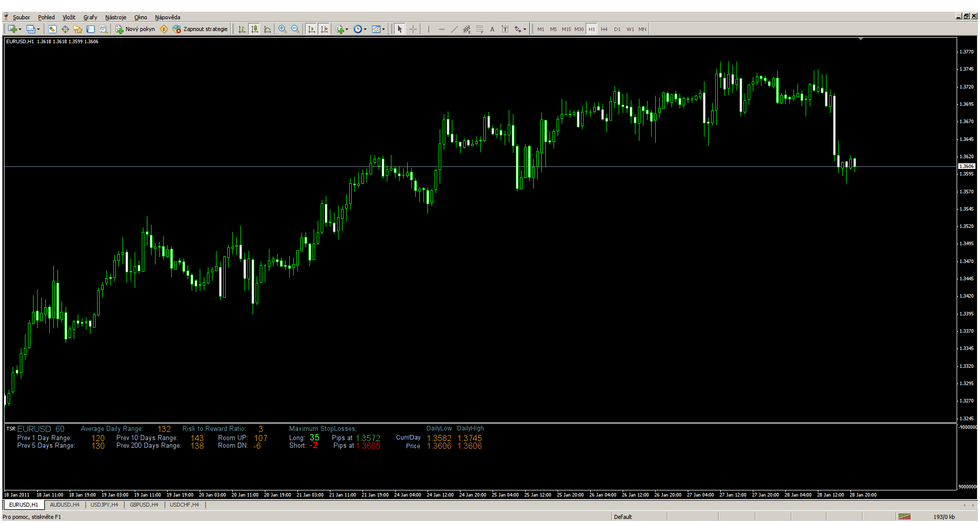
Task: Open the Soubor menu
Action: point(21,17)
